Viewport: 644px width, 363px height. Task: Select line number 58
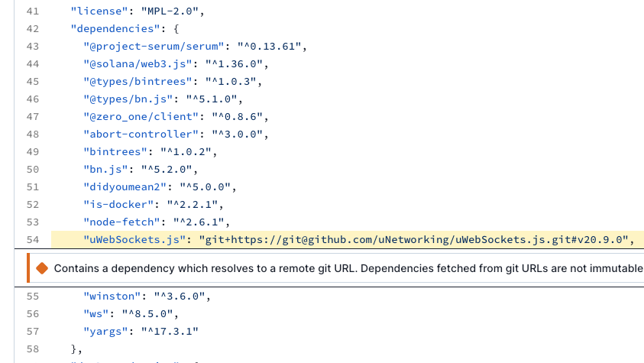click(x=32, y=350)
